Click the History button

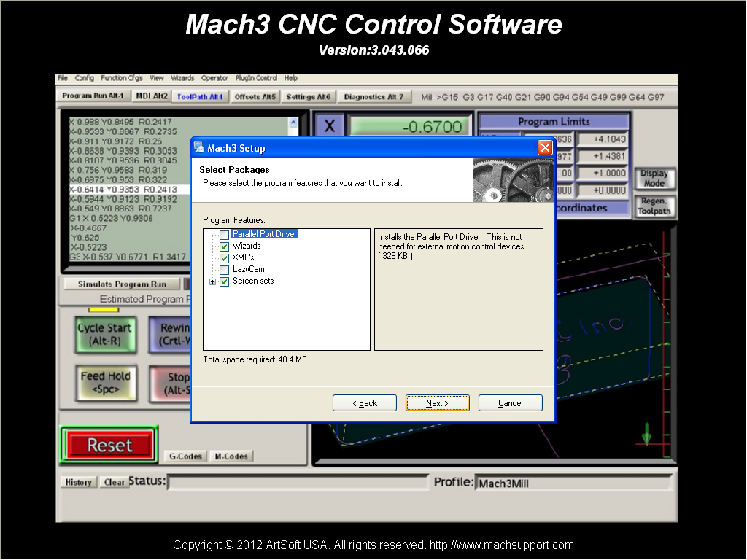[x=78, y=483]
